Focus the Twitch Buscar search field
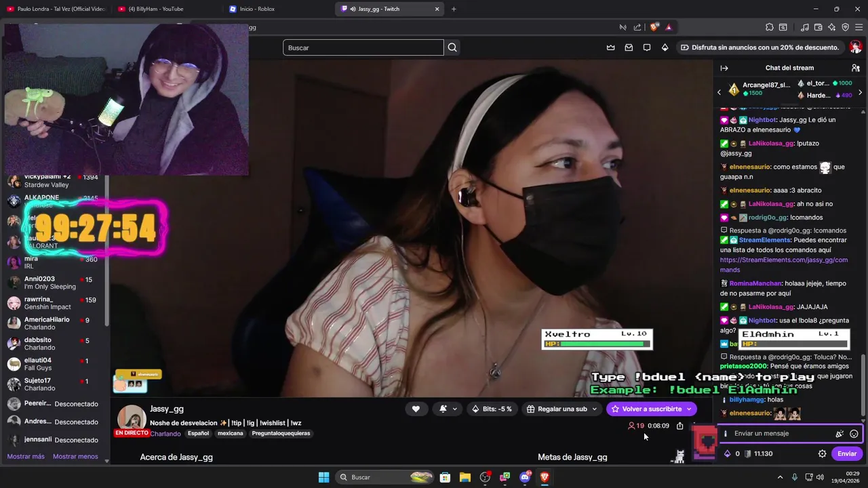 (363, 47)
